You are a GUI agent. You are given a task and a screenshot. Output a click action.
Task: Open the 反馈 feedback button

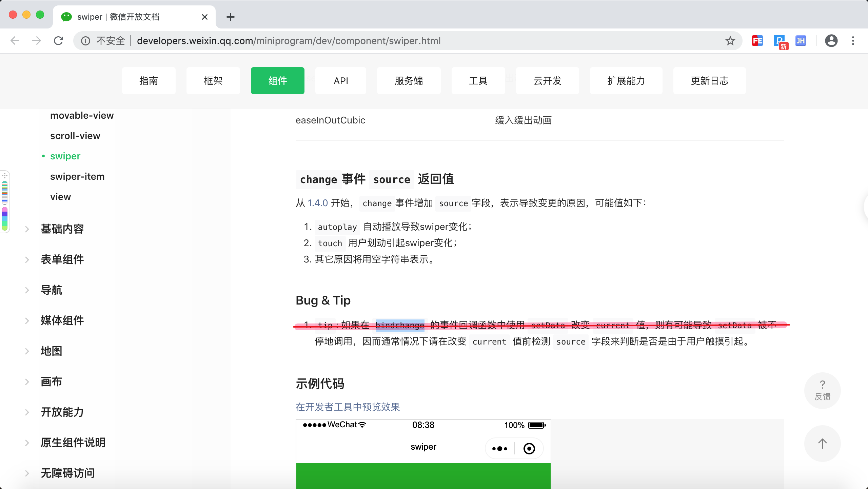822,390
